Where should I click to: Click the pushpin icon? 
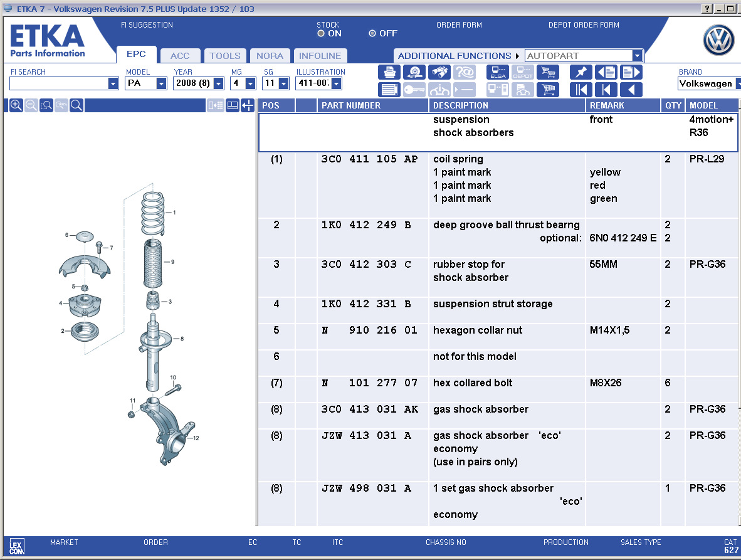[581, 72]
